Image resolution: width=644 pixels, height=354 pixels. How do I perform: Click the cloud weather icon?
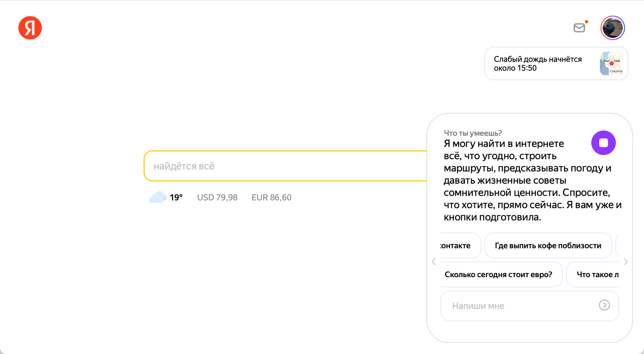[x=158, y=197]
